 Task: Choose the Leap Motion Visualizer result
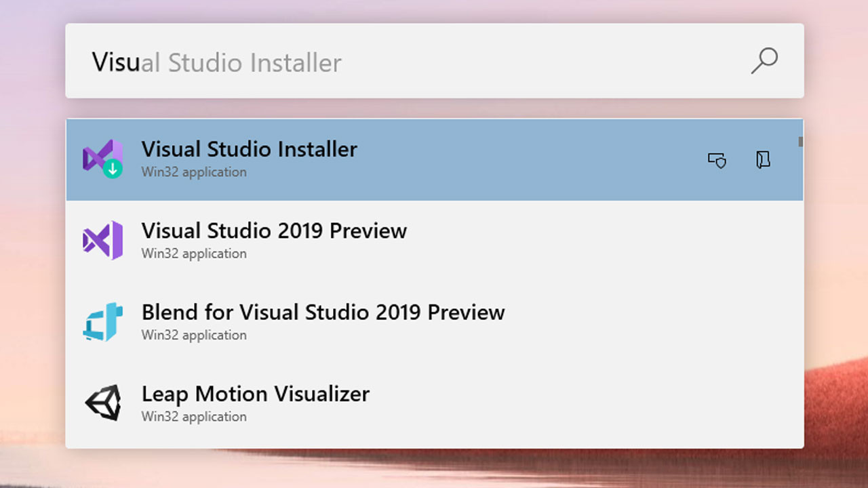255,394
